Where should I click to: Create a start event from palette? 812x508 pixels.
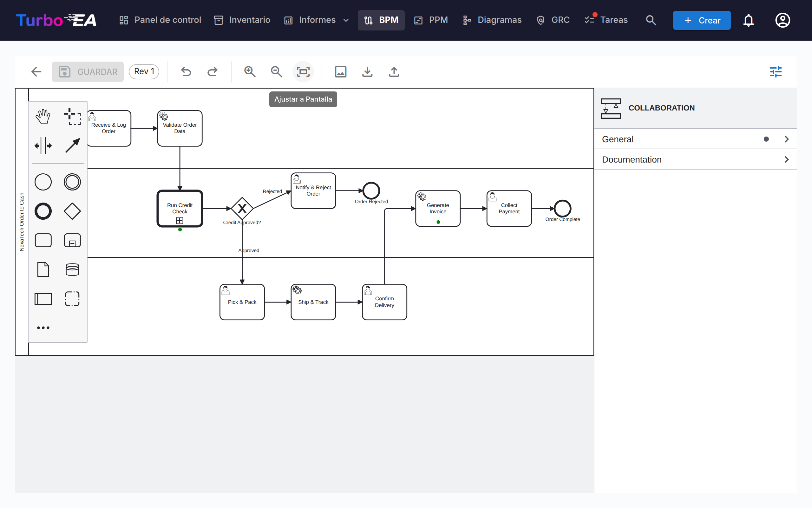[x=43, y=182]
